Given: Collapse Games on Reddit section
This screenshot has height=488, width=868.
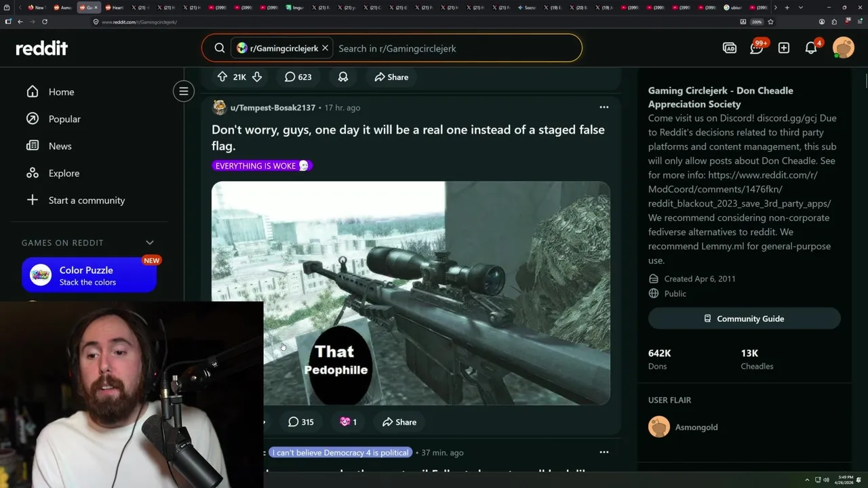Looking at the screenshot, I should [150, 243].
